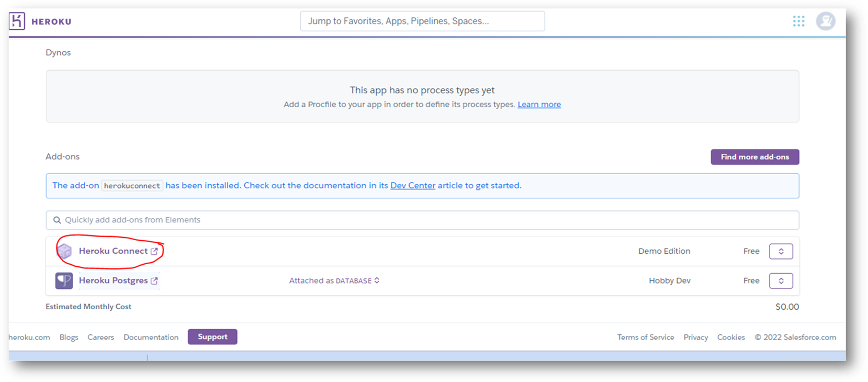The width and height of the screenshot is (868, 382).
Task: Click external link icon beside Heroku Connect
Action: [x=154, y=251]
